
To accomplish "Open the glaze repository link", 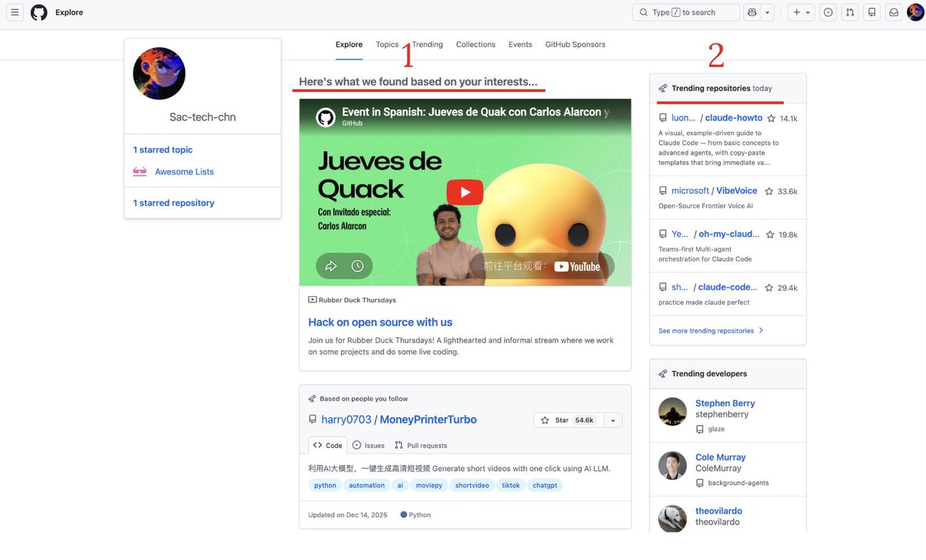I will pos(716,429).
